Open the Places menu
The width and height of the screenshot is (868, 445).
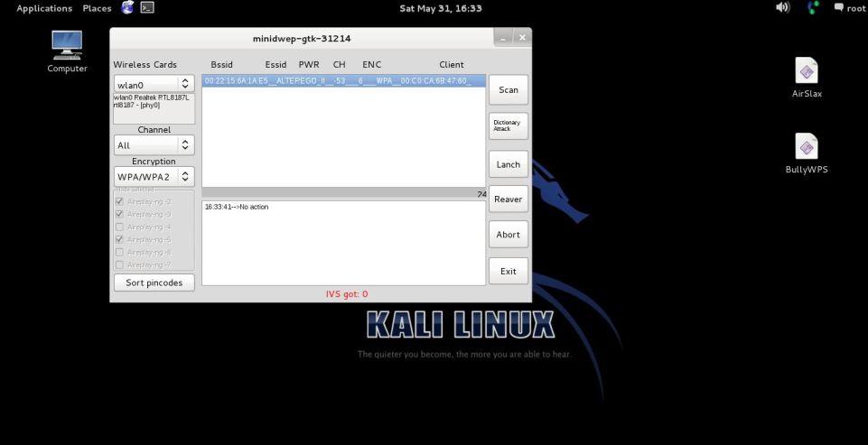click(x=97, y=8)
